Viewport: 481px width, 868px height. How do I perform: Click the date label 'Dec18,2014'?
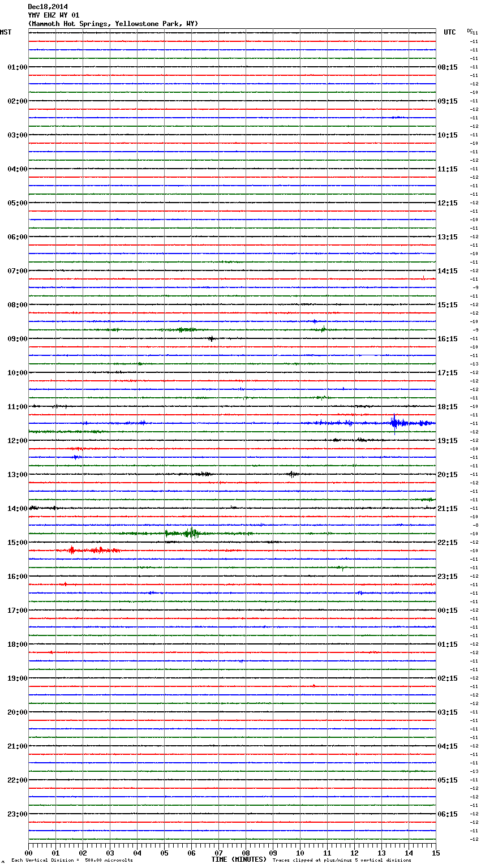(48, 7)
